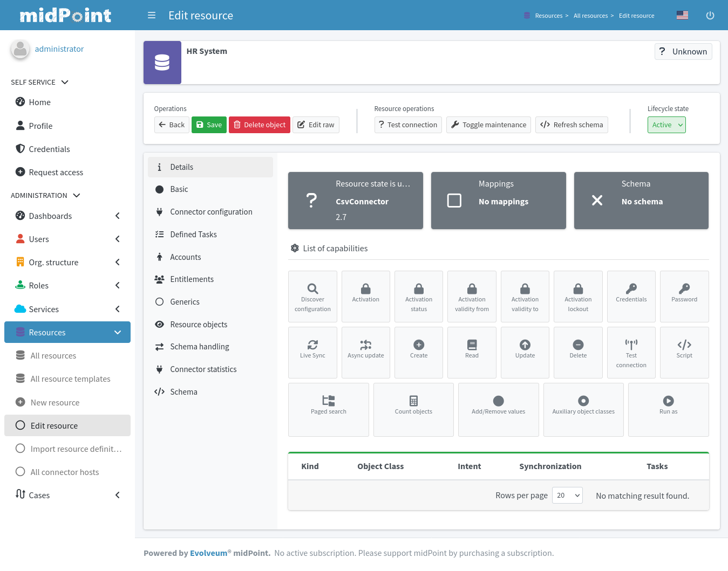The height and width of the screenshot is (571, 728).
Task: Click the power/logout icon
Action: (x=710, y=15)
